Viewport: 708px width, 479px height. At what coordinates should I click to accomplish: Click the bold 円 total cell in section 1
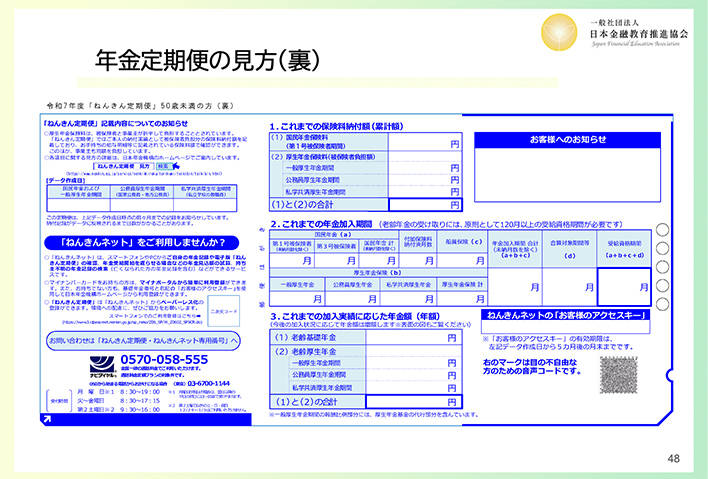(425, 205)
